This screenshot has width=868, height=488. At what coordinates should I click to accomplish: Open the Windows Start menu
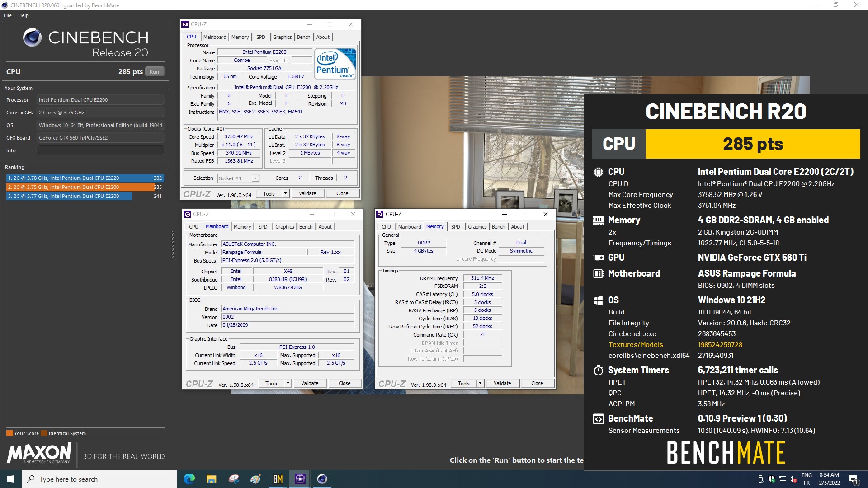click(x=11, y=479)
